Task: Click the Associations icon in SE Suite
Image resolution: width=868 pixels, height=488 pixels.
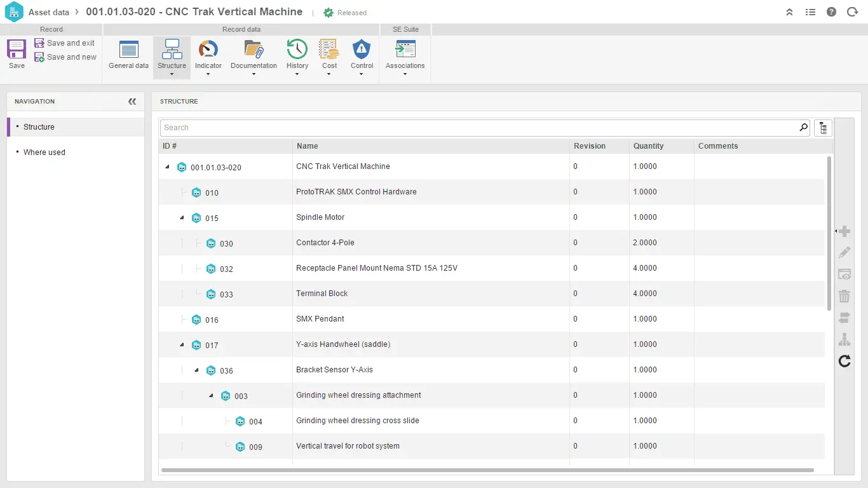Action: click(405, 50)
